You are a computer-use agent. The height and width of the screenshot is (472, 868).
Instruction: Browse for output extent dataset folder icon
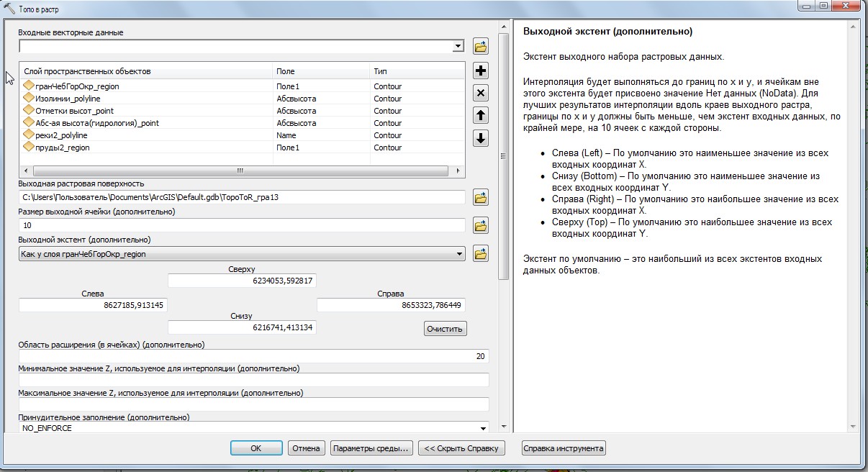tap(481, 253)
